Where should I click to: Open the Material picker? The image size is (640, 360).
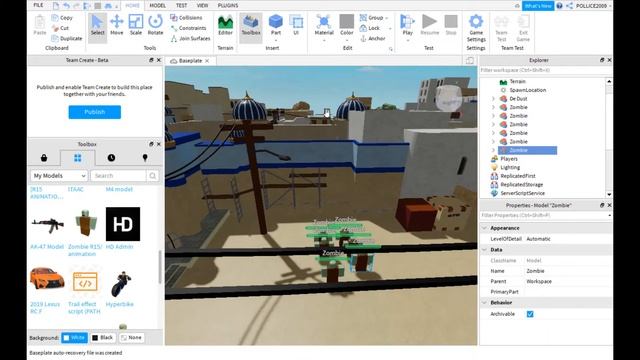(x=324, y=25)
